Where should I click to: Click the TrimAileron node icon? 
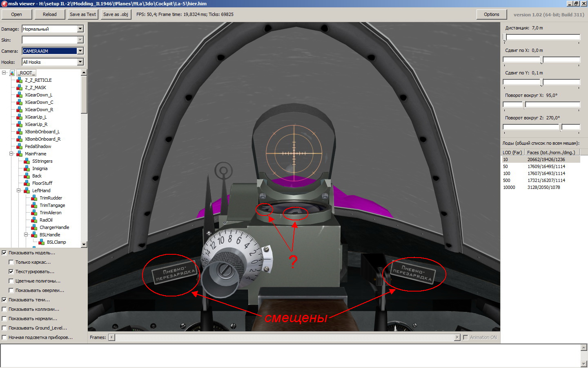point(34,213)
